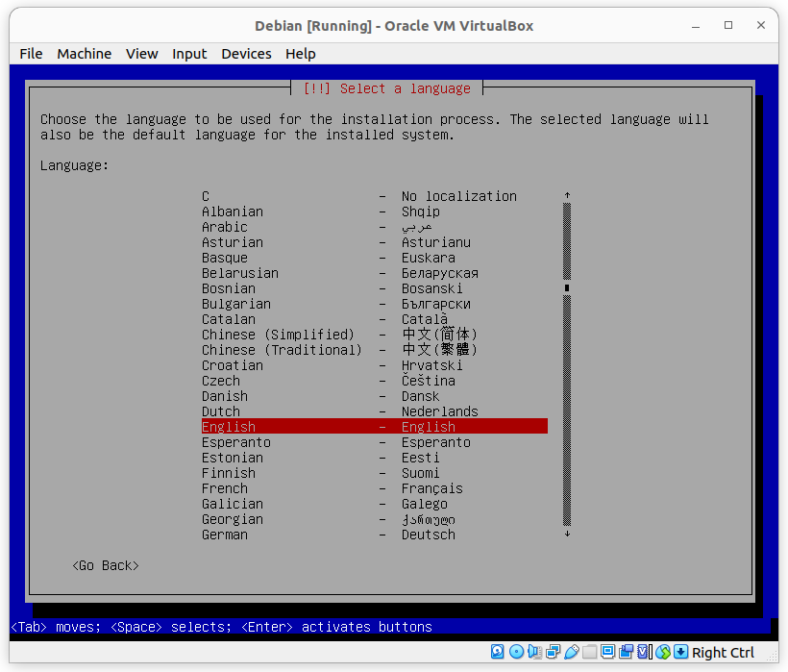This screenshot has width=788, height=672.
Task: Open the Input menu
Action: (188, 54)
